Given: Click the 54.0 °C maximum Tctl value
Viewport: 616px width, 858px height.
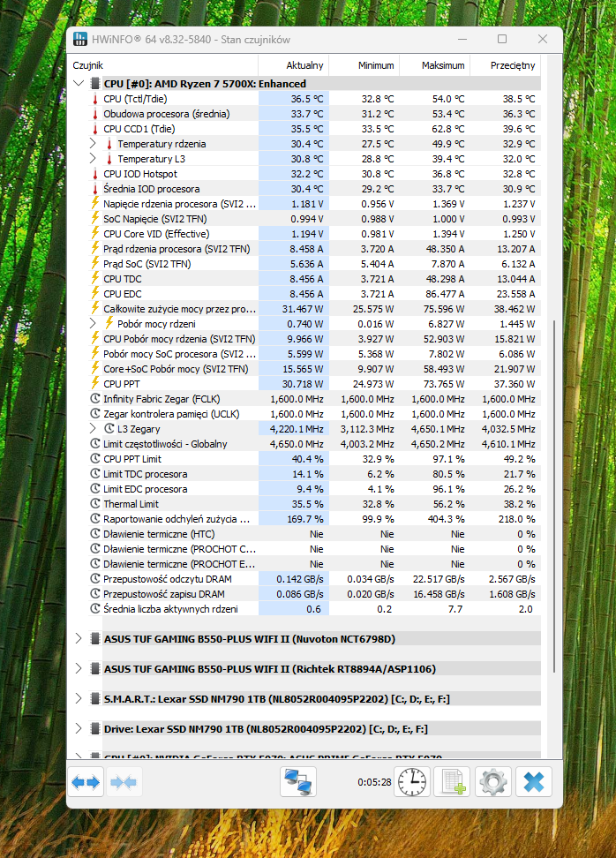Looking at the screenshot, I should 448,99.
